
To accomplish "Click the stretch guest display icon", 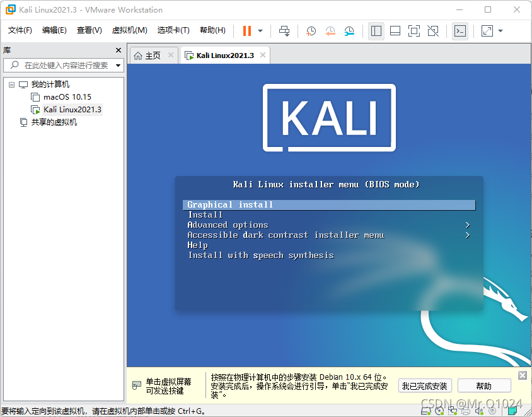I will (x=487, y=31).
